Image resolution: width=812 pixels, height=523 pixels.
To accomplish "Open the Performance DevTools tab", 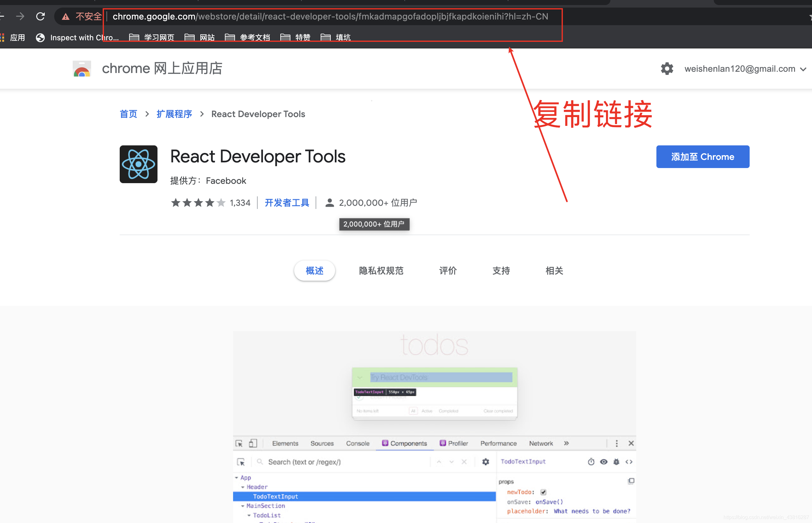I will click(x=498, y=443).
